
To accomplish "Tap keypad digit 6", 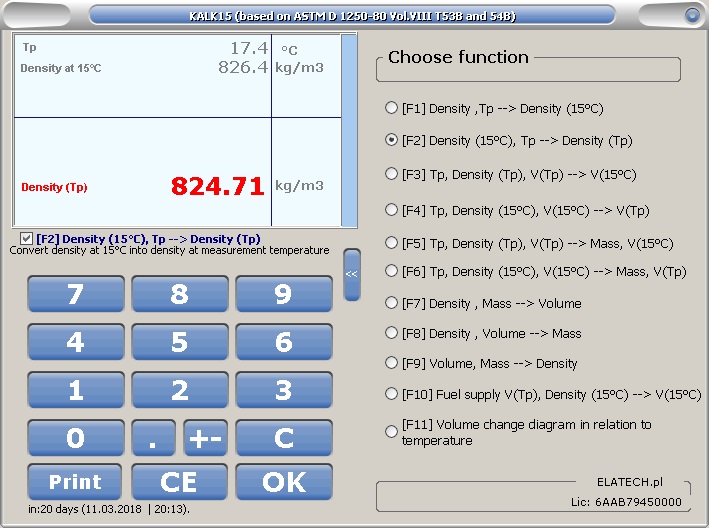I will coord(284,342).
